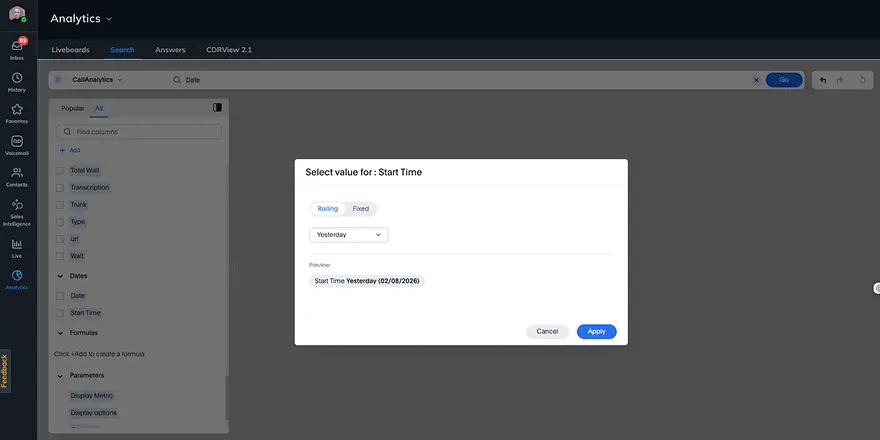Expand the CallAnalytics data source dropdown

click(96, 79)
